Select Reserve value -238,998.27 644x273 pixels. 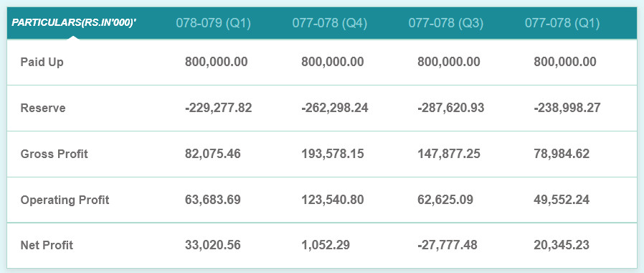567,108
